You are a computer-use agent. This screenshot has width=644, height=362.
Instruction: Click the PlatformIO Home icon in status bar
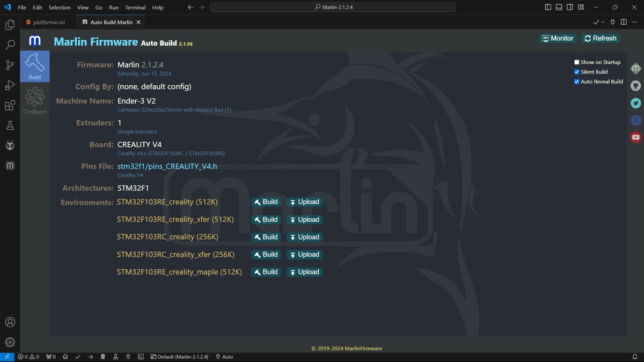[65, 356]
